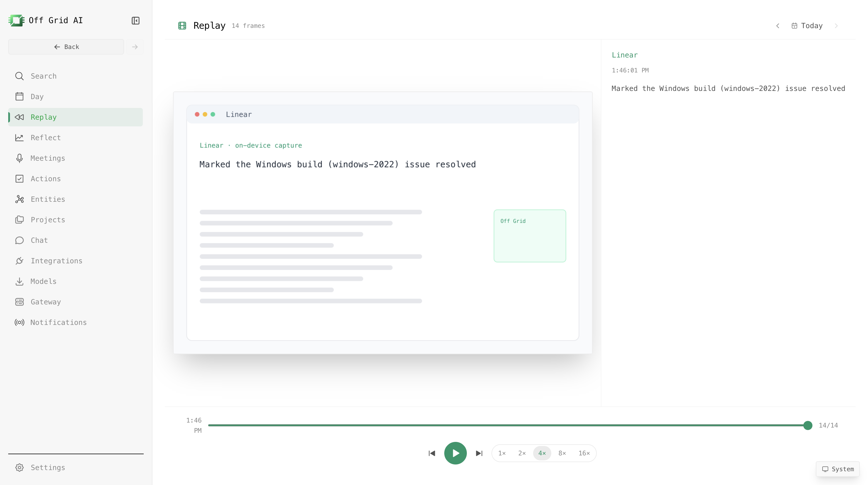
Task: Click the Replay rewind icon in sidebar
Action: [20, 117]
